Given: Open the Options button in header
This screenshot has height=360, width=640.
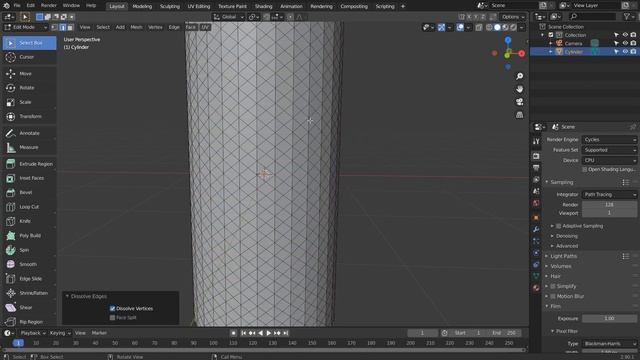Looking at the screenshot, I should 513,17.
